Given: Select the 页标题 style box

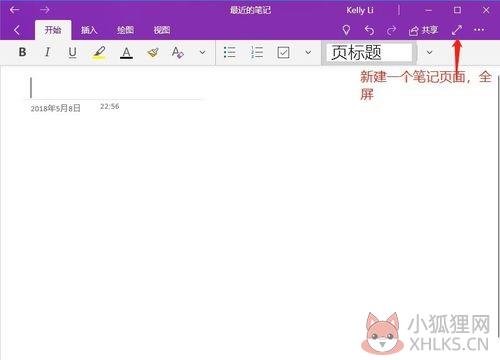Looking at the screenshot, I should 369,53.
